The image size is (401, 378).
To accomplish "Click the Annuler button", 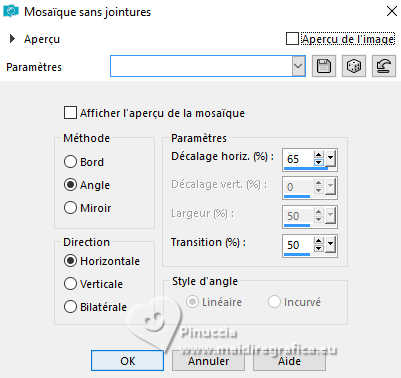I will (x=208, y=361).
